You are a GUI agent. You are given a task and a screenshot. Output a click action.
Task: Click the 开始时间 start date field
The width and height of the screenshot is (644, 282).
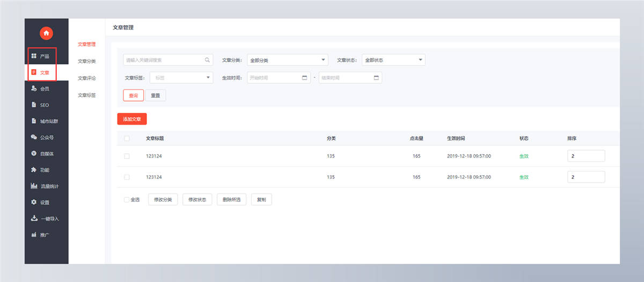click(x=279, y=77)
